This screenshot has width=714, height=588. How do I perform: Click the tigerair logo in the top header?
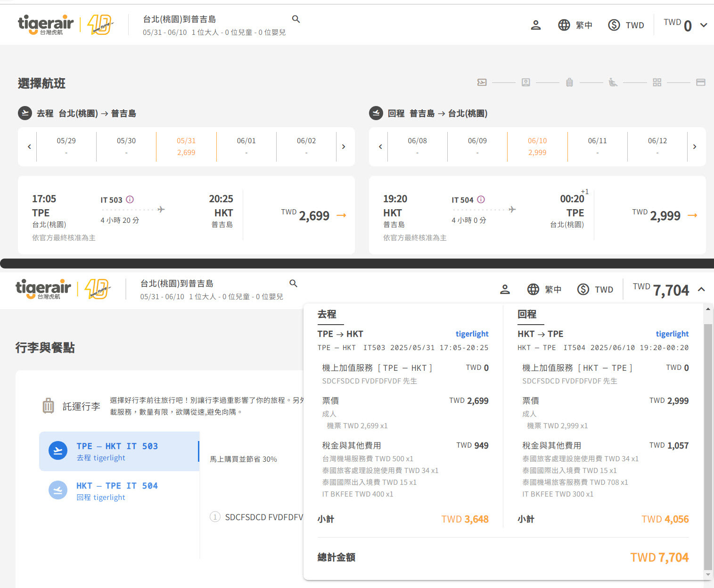coord(46,25)
